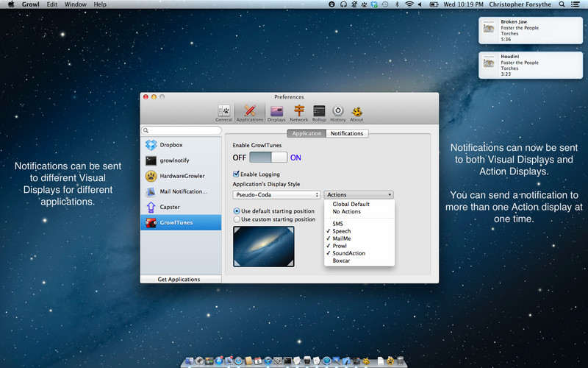The width and height of the screenshot is (588, 368).
Task: Open the Displays preferences icon
Action: 276,111
